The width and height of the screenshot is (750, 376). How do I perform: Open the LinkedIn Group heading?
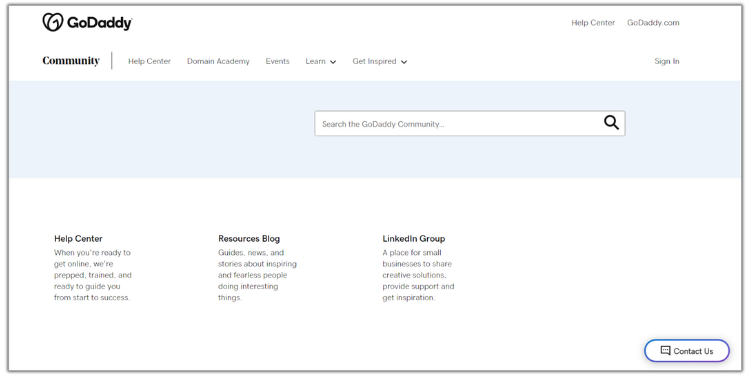pos(413,238)
